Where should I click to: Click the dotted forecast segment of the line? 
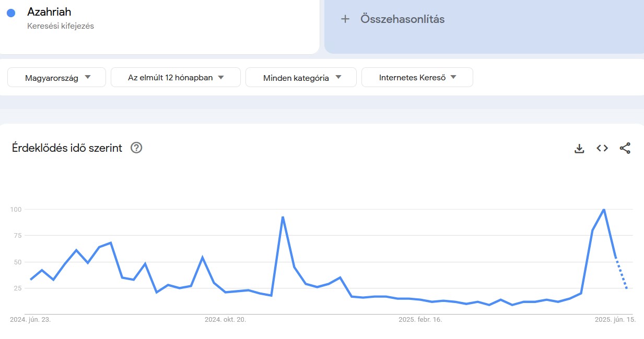pos(622,274)
